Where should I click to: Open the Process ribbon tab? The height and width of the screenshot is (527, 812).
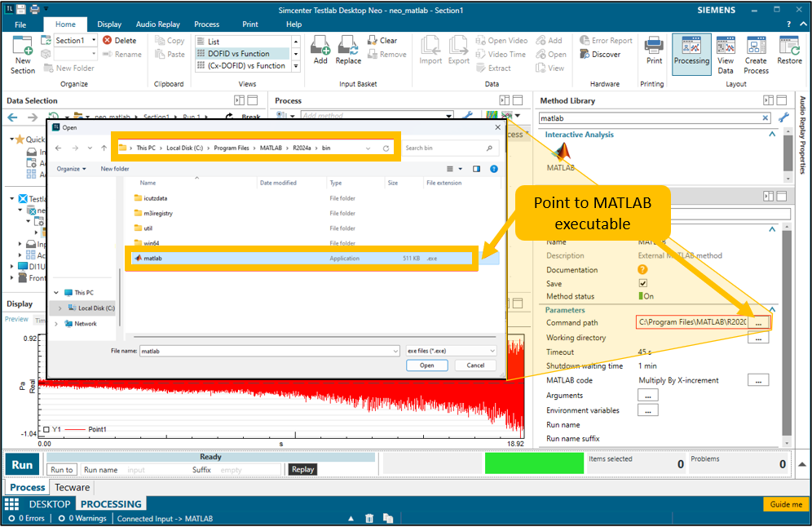[206, 24]
